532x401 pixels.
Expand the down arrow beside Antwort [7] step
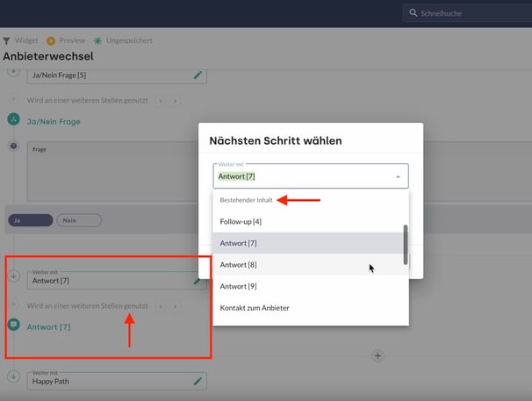[13, 276]
